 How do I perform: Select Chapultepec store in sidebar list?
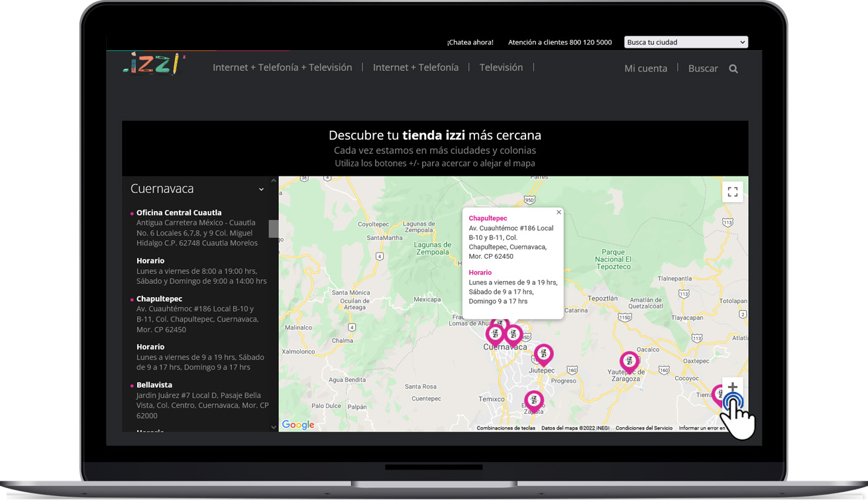pos(159,299)
